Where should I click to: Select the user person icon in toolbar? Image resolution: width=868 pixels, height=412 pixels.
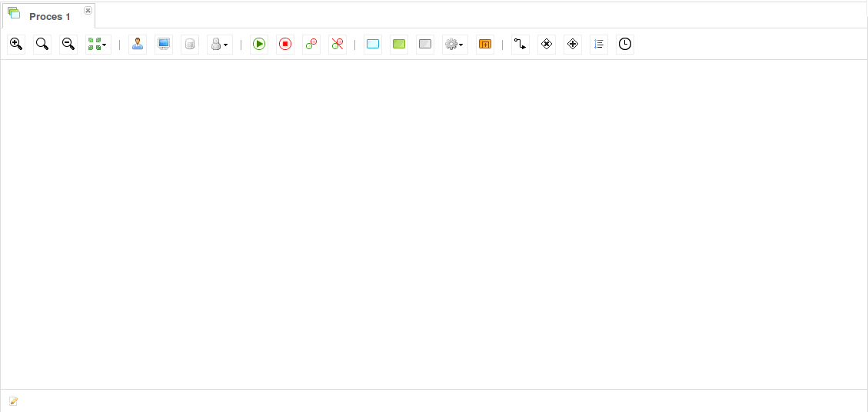(138, 45)
